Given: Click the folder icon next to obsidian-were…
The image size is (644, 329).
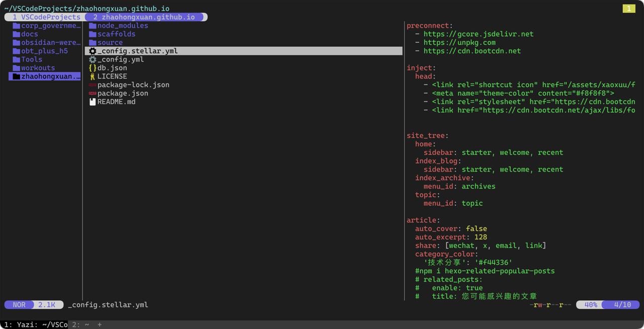Looking at the screenshot, I should click(x=16, y=43).
